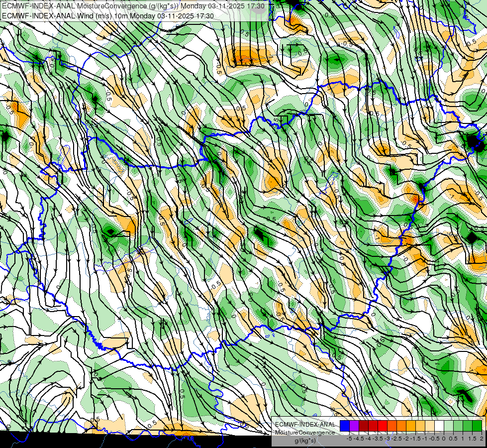Pick the pale green swatch between 0 and 0.5
The height and width of the screenshot is (448, 487).
(x=449, y=426)
